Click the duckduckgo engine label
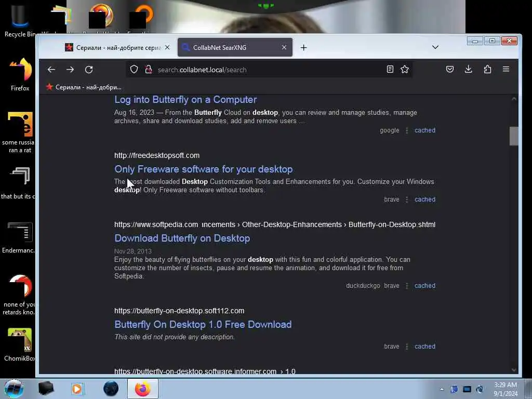This screenshot has height=399, width=532. coord(363,286)
